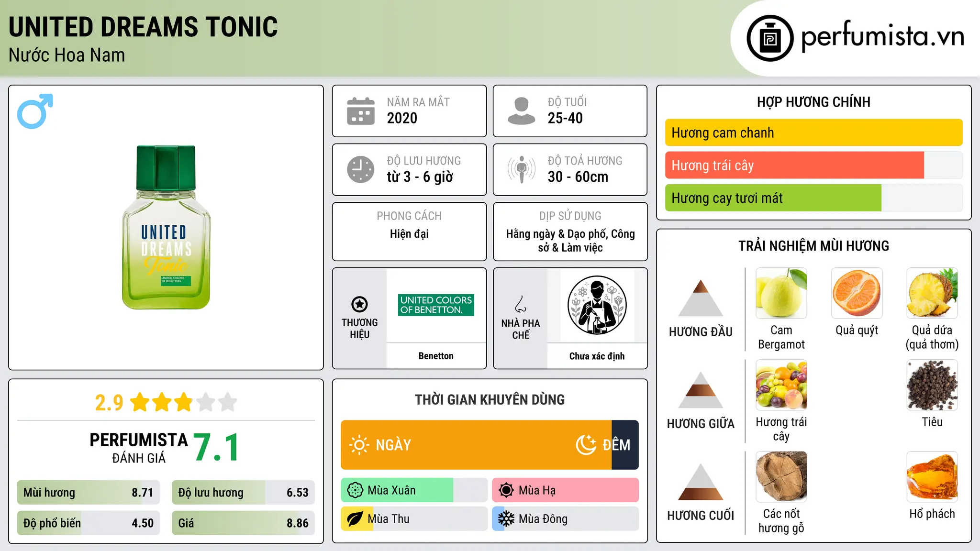Screen dimensions: 980x551
Task: Click the nose icon above Nhà pha chế
Action: point(521,304)
